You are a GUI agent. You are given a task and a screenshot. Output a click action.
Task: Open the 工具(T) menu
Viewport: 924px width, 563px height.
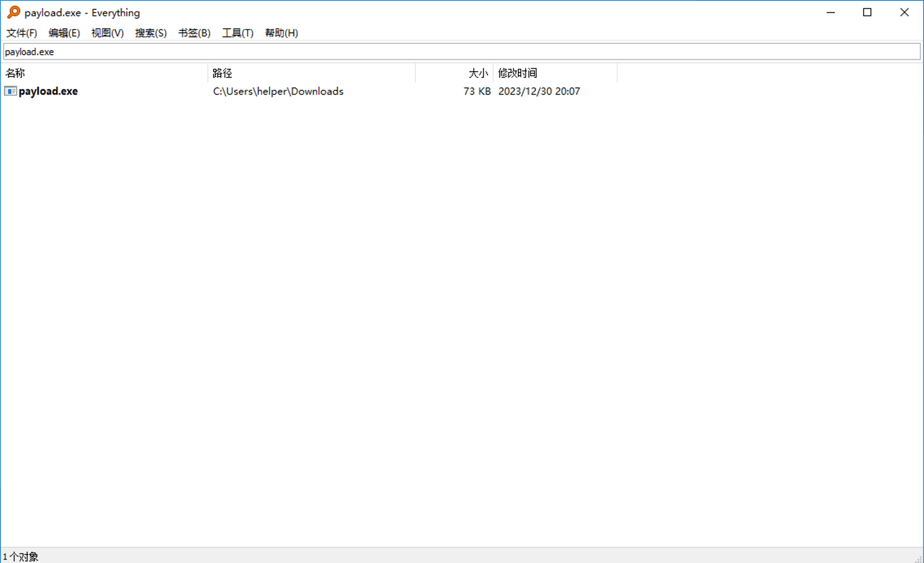(237, 33)
